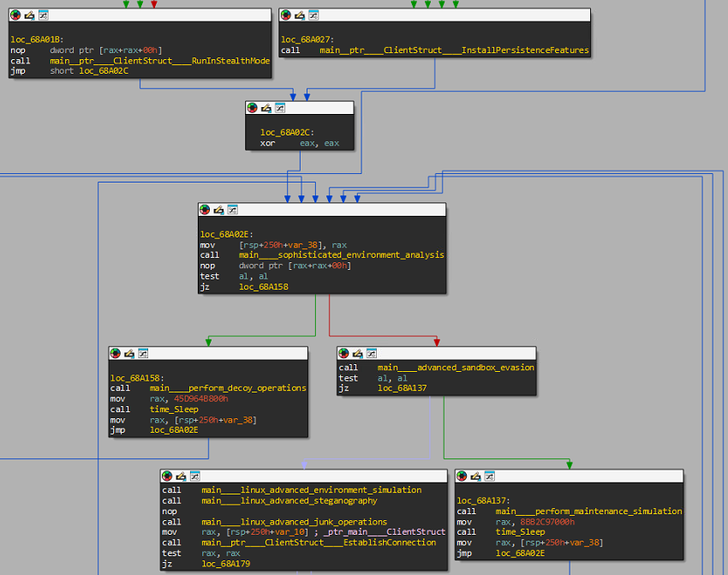Click main____sophisticated_environment_analysis call
This screenshot has height=575, width=728.
[x=341, y=255]
